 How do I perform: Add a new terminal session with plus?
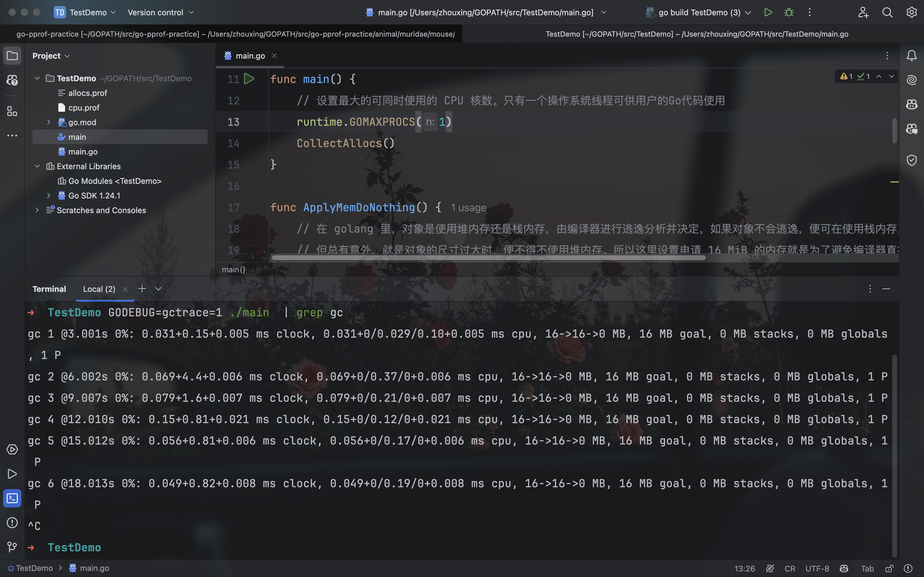pyautogui.click(x=142, y=288)
